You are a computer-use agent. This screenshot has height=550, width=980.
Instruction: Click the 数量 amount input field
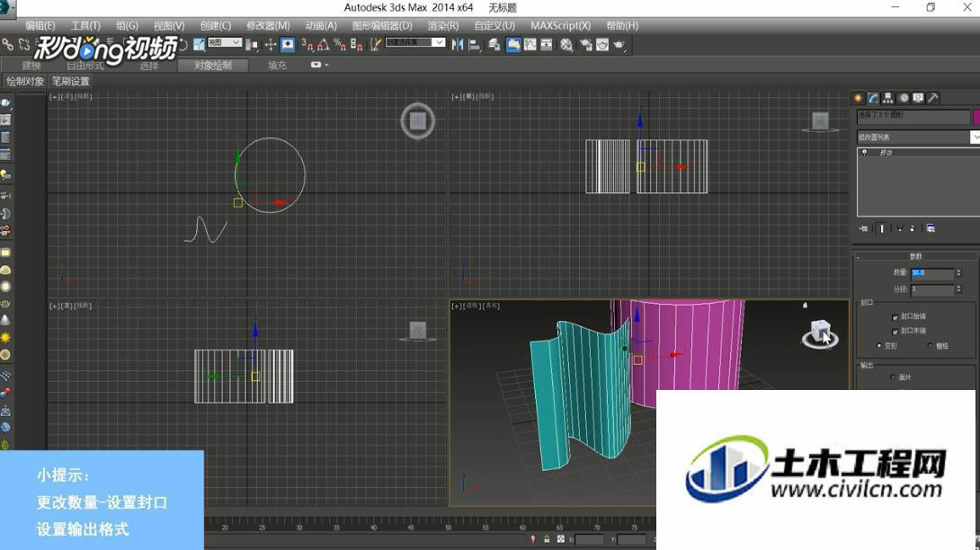[931, 273]
